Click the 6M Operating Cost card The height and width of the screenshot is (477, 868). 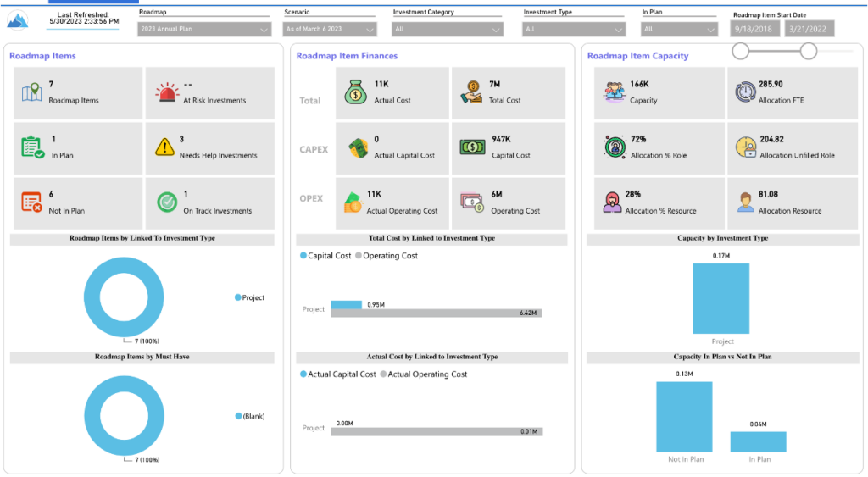(x=509, y=203)
